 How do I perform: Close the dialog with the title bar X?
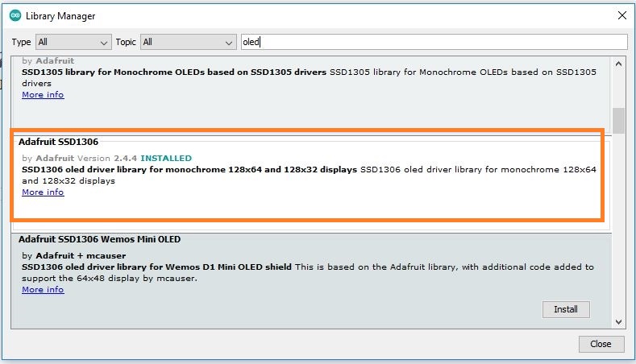[x=621, y=15]
